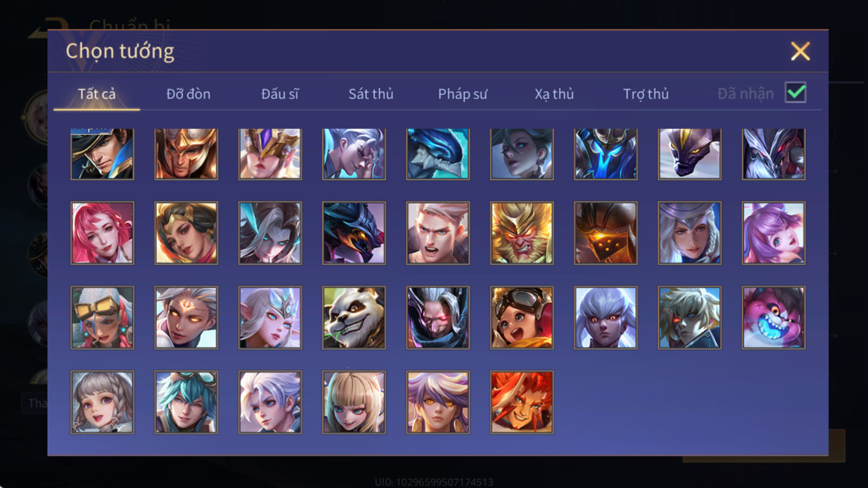Screen dimensions: 868x488
Task: Toggle the Đã nhận checkbox
Action: pos(795,93)
